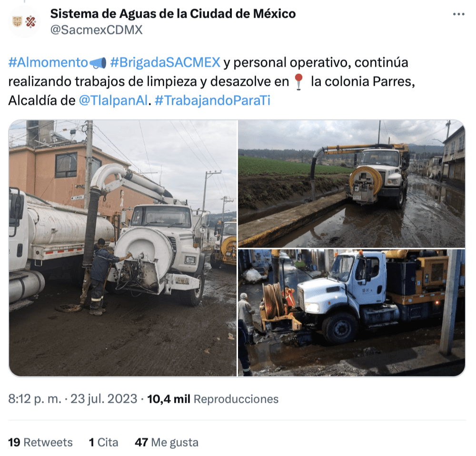This screenshot has width=476, height=456.
Task: View the 10,4 mil Reproducciones count
Action: click(213, 399)
